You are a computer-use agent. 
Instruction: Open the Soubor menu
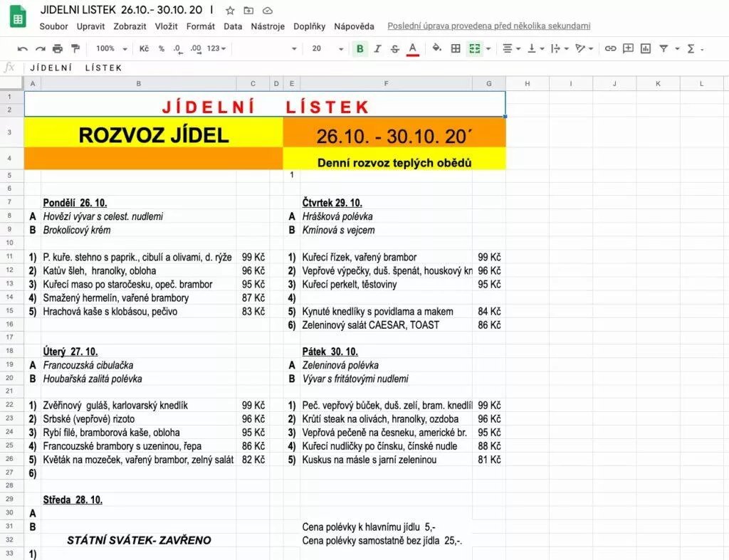point(53,26)
